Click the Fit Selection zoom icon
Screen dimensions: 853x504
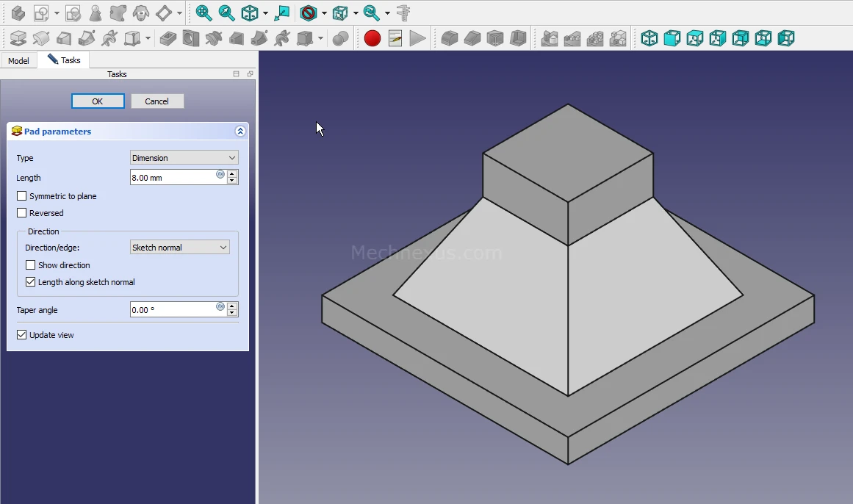pyautogui.click(x=226, y=13)
